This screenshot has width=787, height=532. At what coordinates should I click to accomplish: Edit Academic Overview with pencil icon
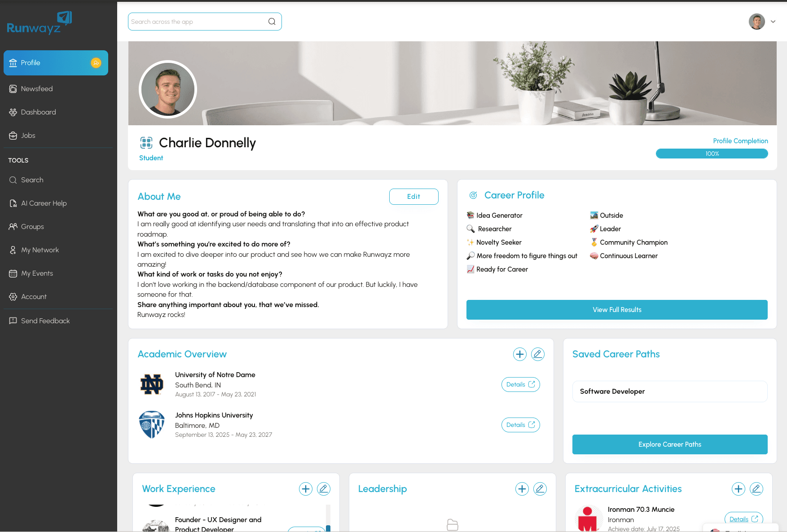[x=537, y=354]
